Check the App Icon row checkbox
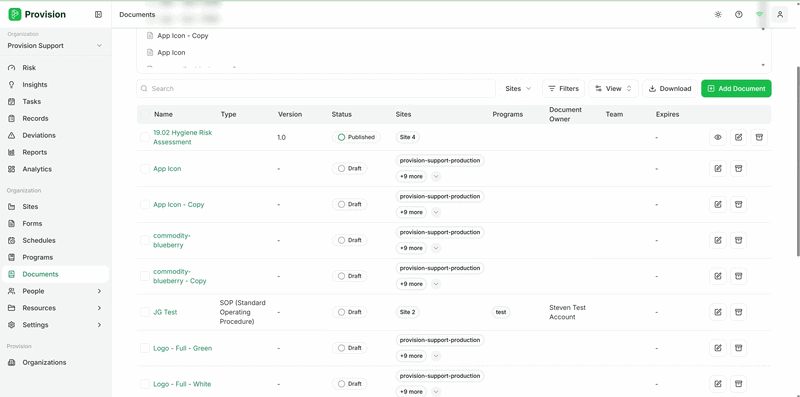The height and width of the screenshot is (397, 800). 145,168
